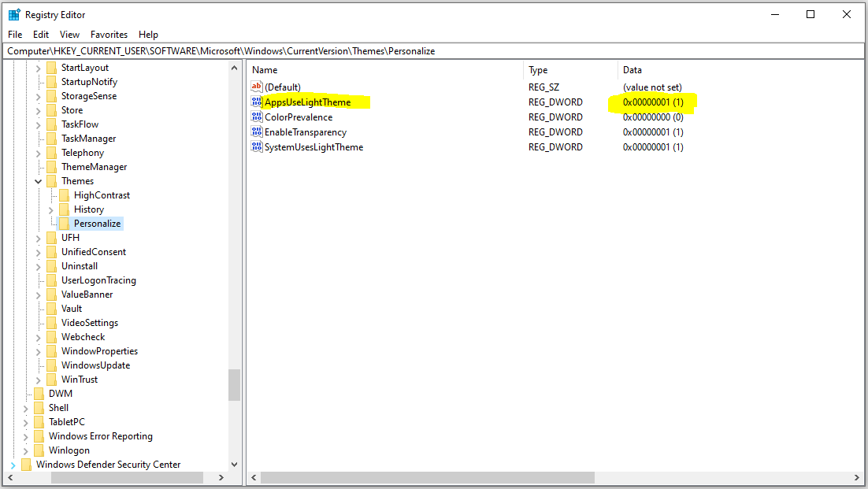Select the ColorPrevalence value name
The width and height of the screenshot is (868, 489).
[x=299, y=117]
